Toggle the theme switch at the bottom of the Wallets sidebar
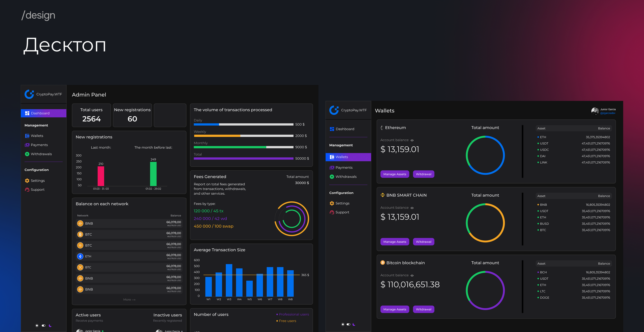 pyautogui.click(x=348, y=325)
